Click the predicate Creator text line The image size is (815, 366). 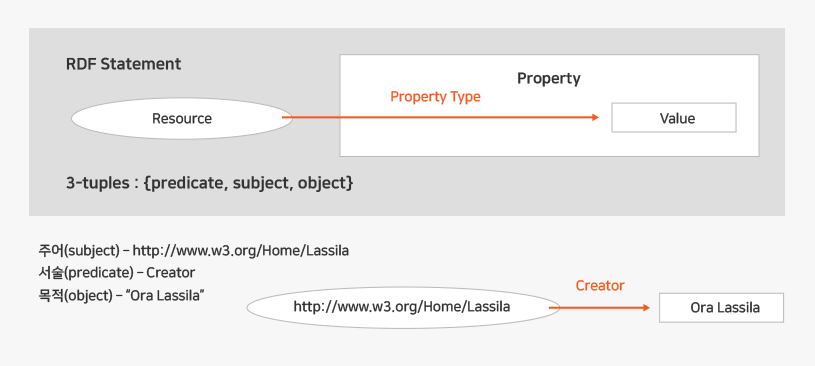[116, 273]
